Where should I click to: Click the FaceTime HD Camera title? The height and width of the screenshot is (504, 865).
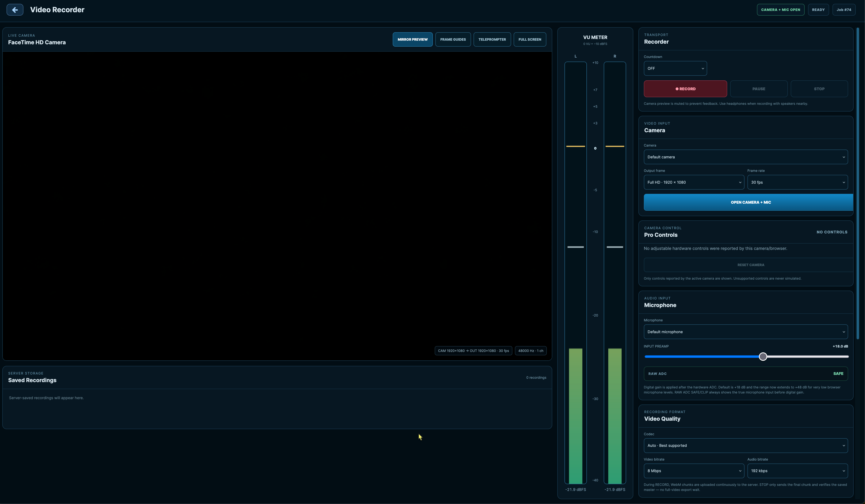click(37, 42)
